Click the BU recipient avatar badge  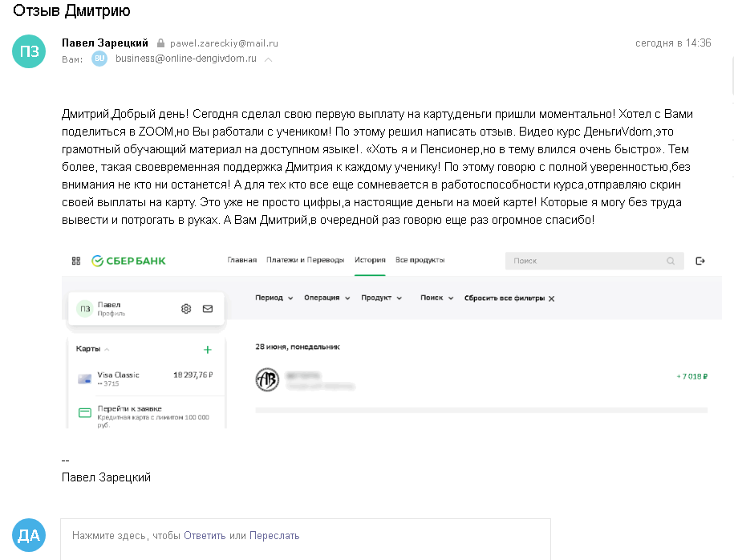pyautogui.click(x=99, y=59)
